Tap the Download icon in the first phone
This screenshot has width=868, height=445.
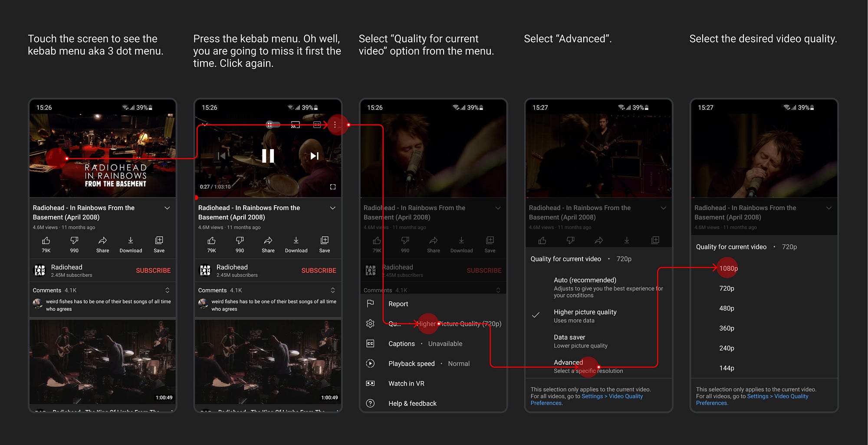coord(131,241)
